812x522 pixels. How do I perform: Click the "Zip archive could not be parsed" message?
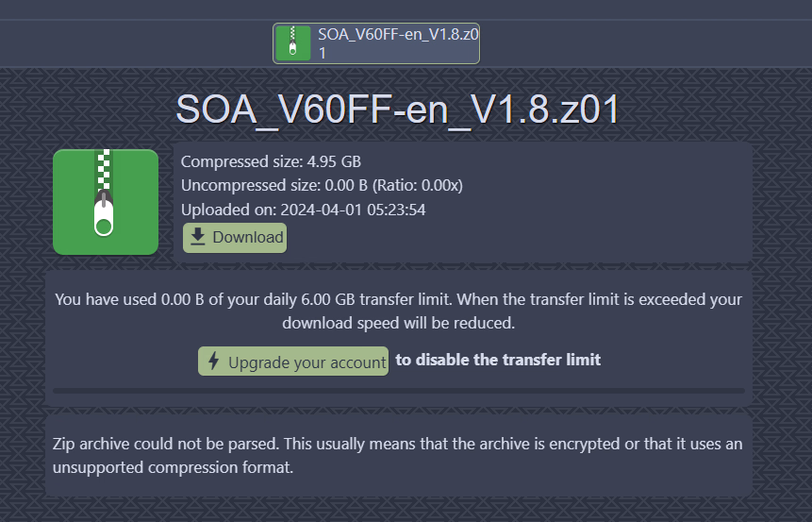[398, 444]
